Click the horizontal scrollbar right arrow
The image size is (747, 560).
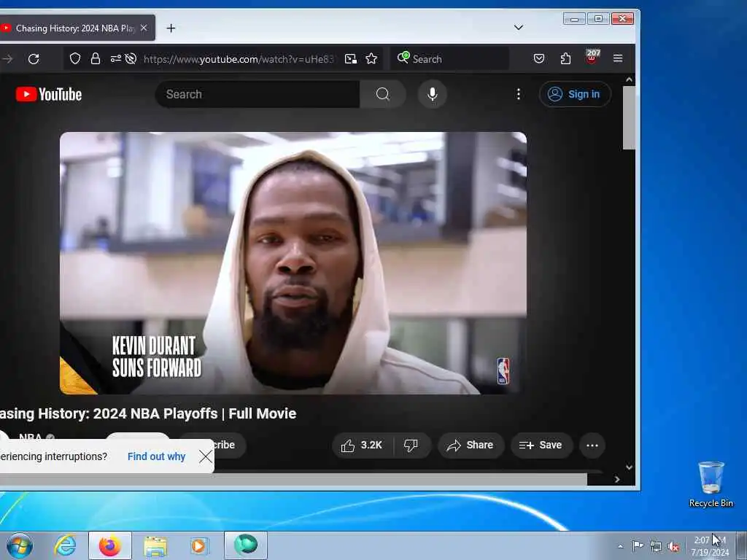(617, 480)
